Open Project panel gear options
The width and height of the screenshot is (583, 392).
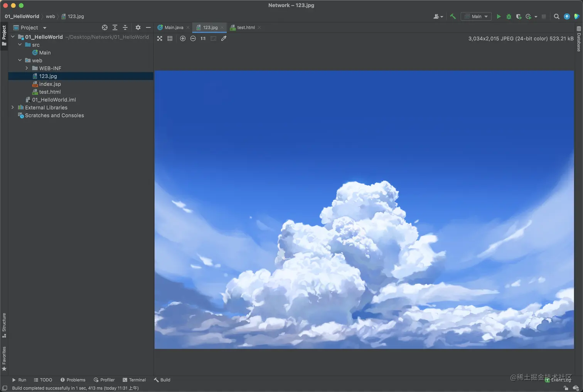[138, 28]
